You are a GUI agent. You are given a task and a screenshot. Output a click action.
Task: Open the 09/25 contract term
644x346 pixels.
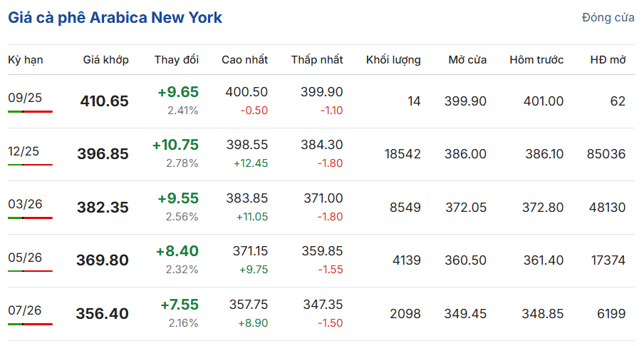25,98
